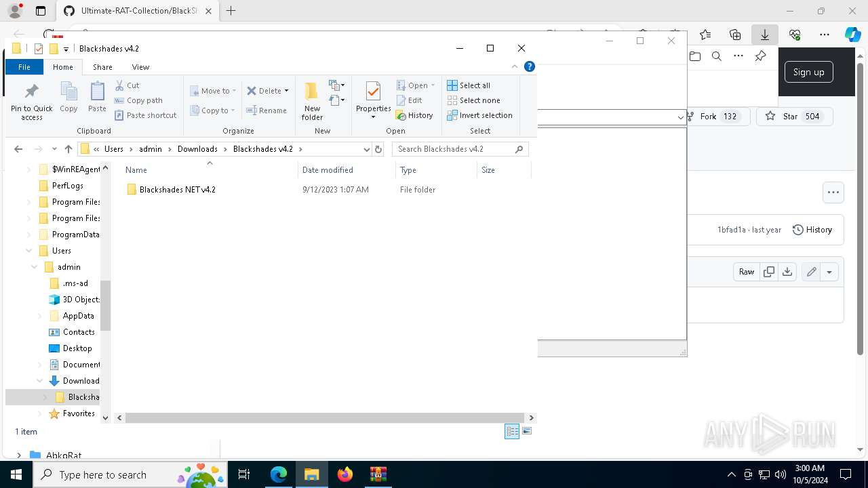Choose Paste shortcut in ribbon
This screenshot has width=868, height=488.
pyautogui.click(x=145, y=115)
